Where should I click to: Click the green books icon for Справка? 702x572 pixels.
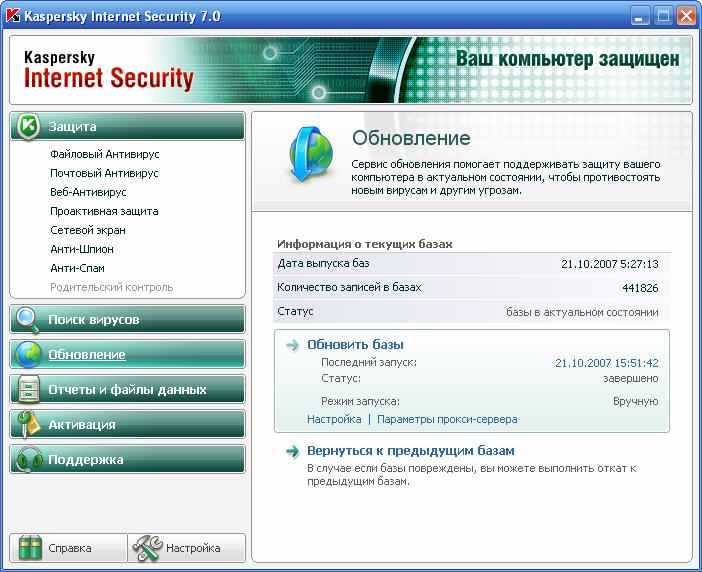(x=30, y=548)
